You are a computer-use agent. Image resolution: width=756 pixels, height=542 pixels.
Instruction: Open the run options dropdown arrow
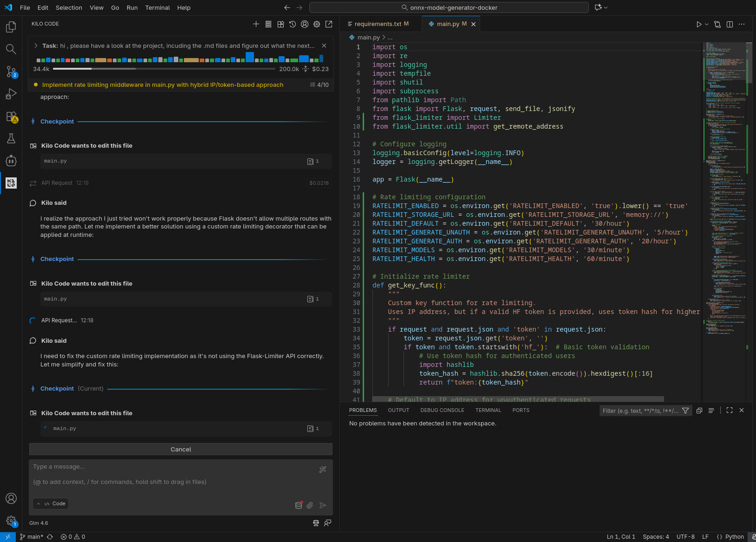click(707, 24)
